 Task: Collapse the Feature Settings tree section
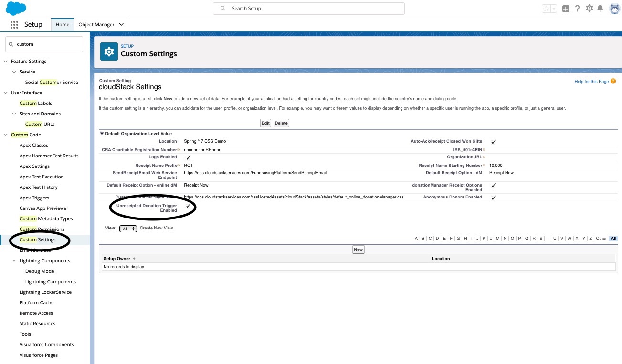[x=6, y=61]
